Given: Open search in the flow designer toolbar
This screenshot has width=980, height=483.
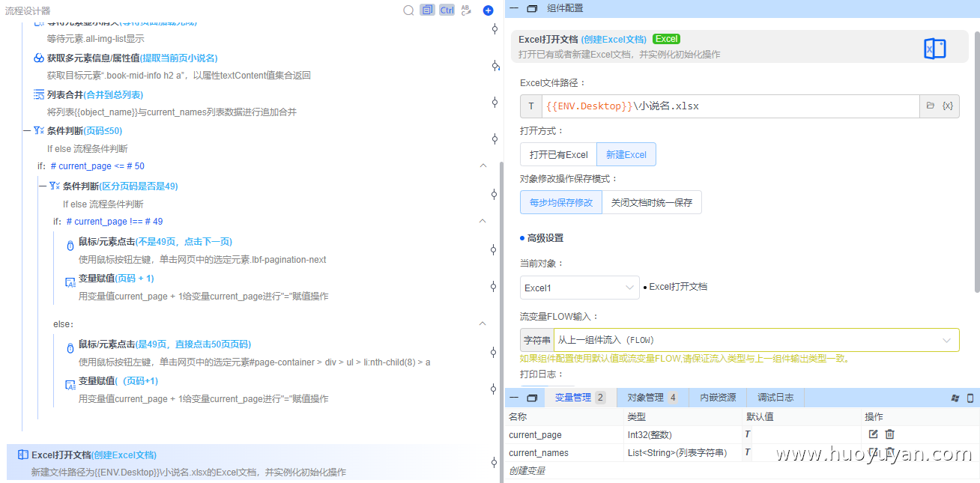Looking at the screenshot, I should [x=408, y=10].
